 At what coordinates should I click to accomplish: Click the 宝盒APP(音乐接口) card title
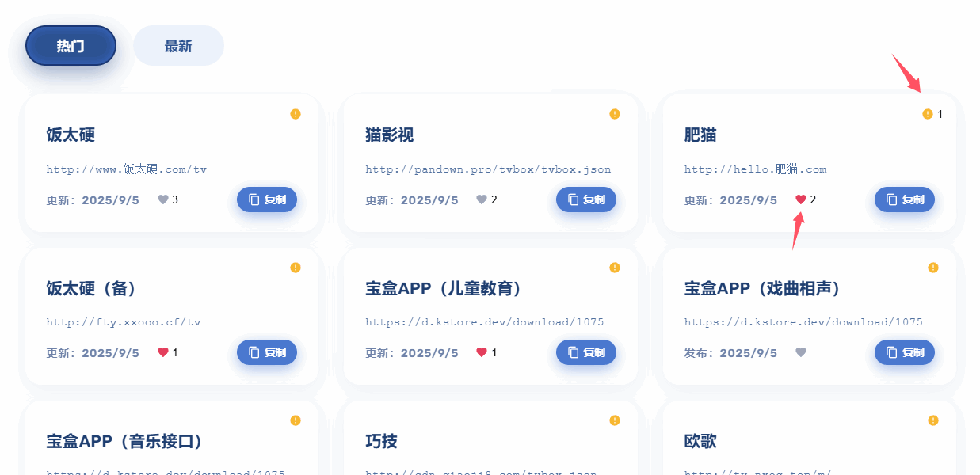[x=125, y=441]
